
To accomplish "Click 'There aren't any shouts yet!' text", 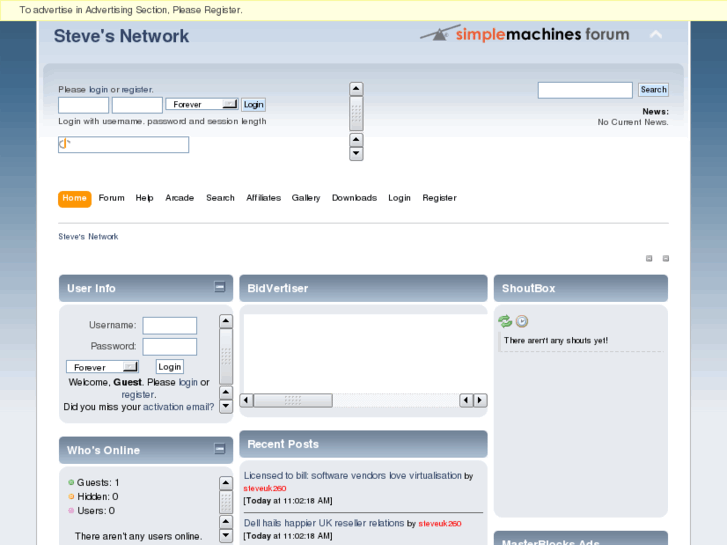I will tap(556, 340).
